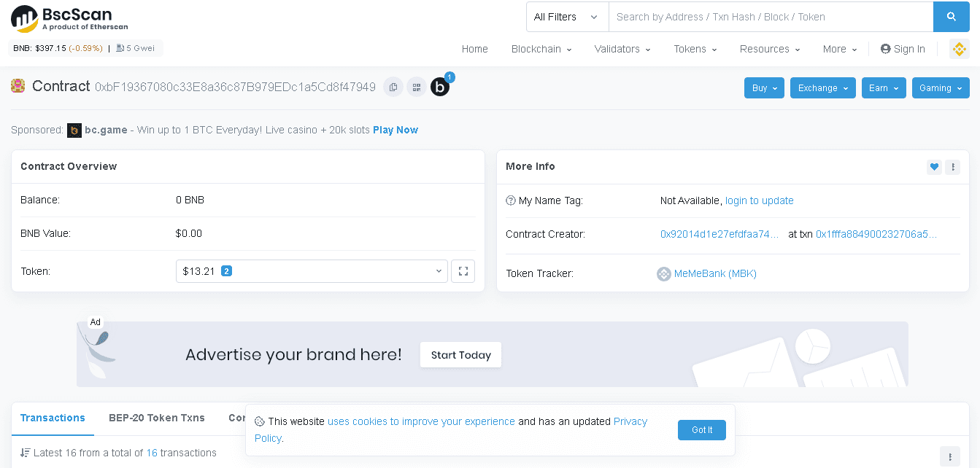Open the All Filters dropdown
980x468 pixels.
pos(567,17)
